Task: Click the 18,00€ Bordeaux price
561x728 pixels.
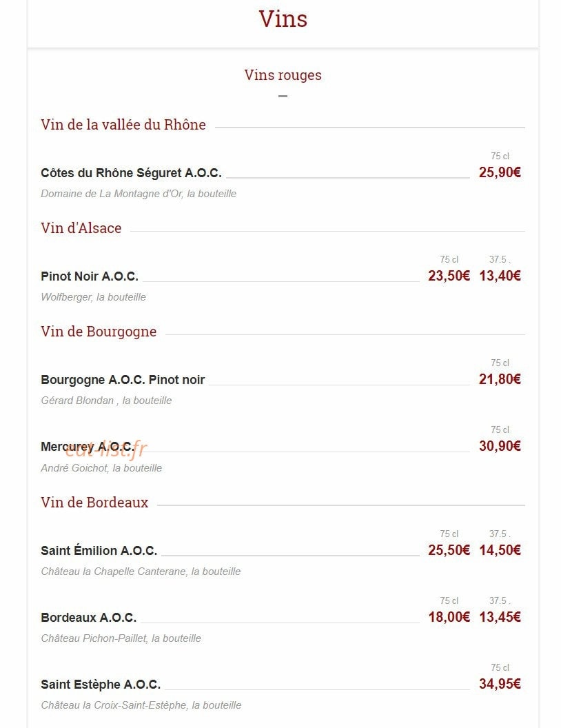Action: (x=449, y=617)
